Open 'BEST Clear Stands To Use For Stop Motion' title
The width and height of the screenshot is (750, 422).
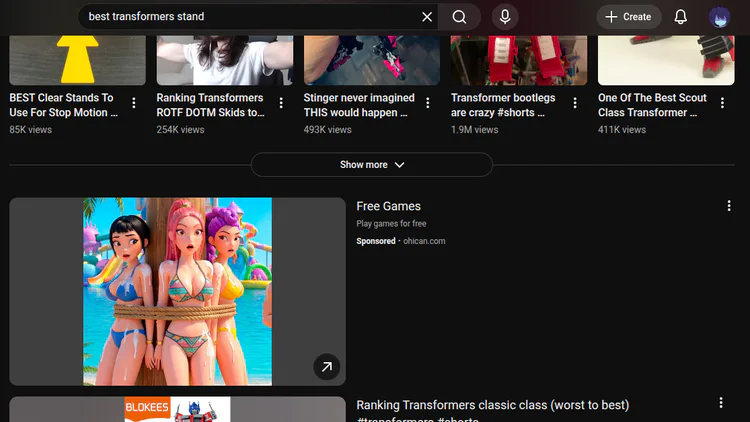64,105
